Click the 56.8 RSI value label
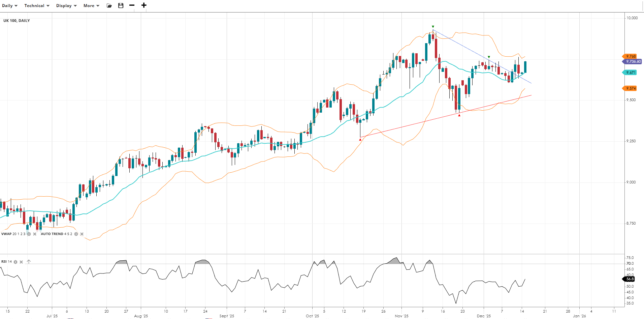Image resolution: width=644 pixels, height=319 pixels. click(x=629, y=279)
